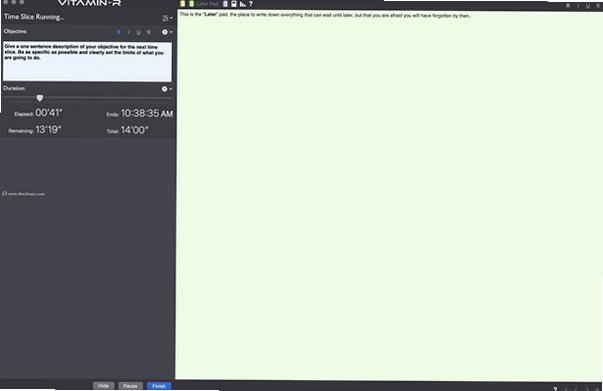Screen dimensions: 603x391
Task: Toggle underline in the Later pad toolbar
Action: click(588, 5)
